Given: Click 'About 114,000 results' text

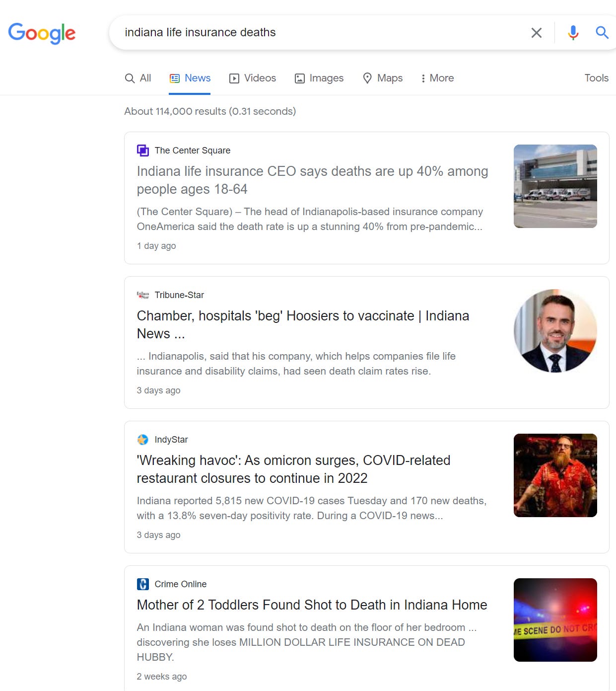Looking at the screenshot, I should coord(210,111).
